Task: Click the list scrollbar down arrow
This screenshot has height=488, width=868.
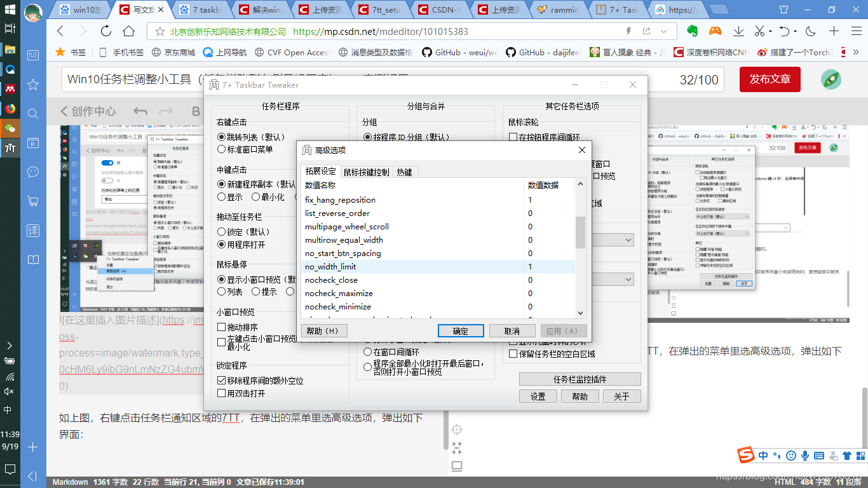Action: pyautogui.click(x=580, y=313)
